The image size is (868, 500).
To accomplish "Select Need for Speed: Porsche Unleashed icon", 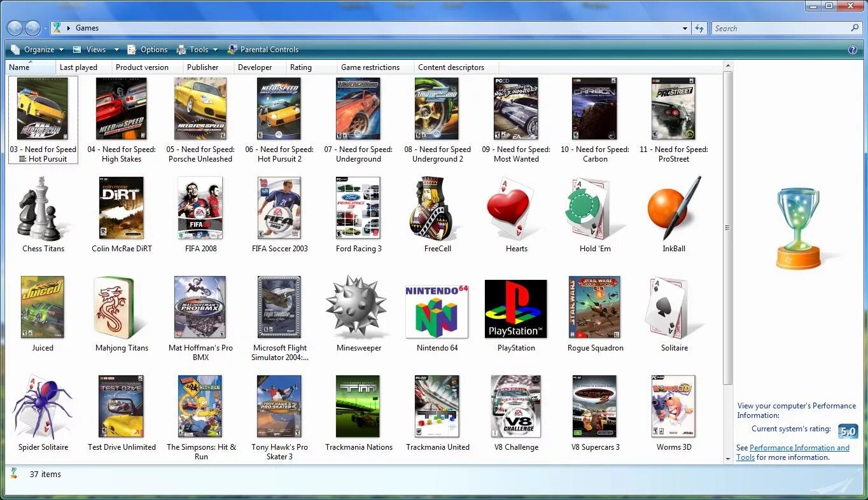I will [x=200, y=109].
